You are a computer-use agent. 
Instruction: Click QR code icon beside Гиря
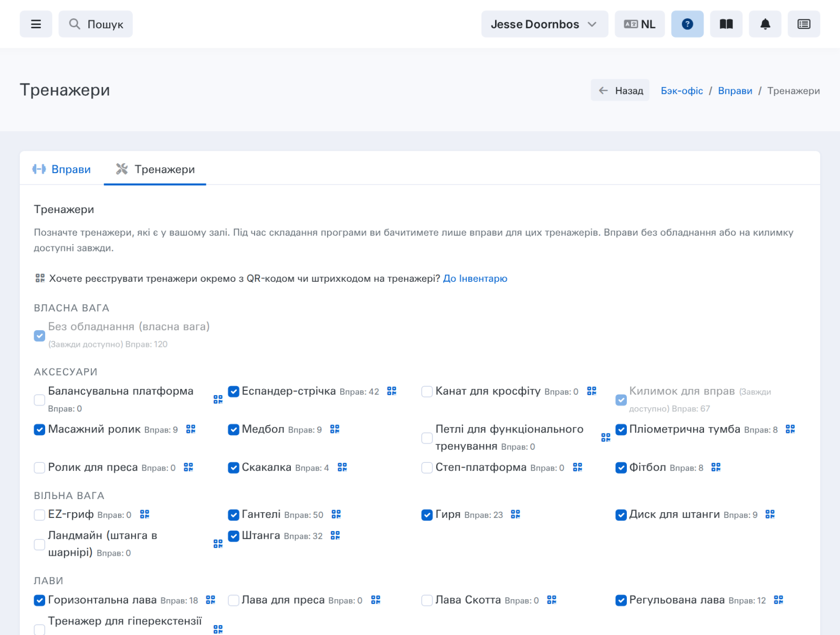(516, 514)
